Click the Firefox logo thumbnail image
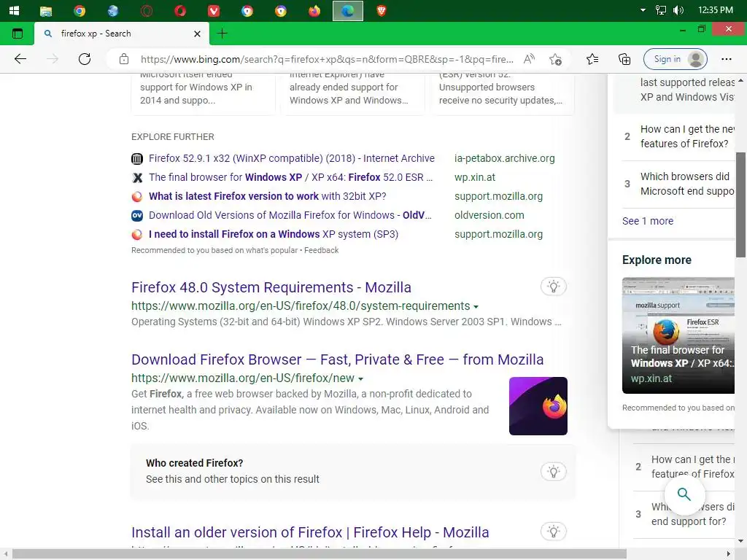 [538, 406]
